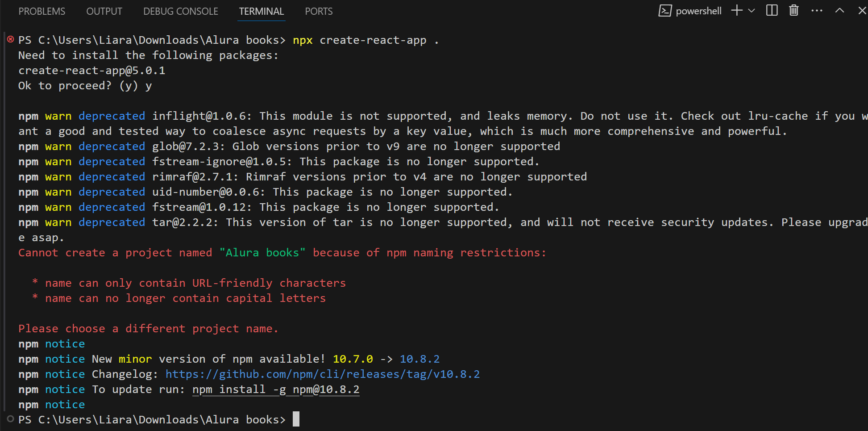The height and width of the screenshot is (431, 868).
Task: Click the "Alura books" project name text
Action: click(x=262, y=253)
